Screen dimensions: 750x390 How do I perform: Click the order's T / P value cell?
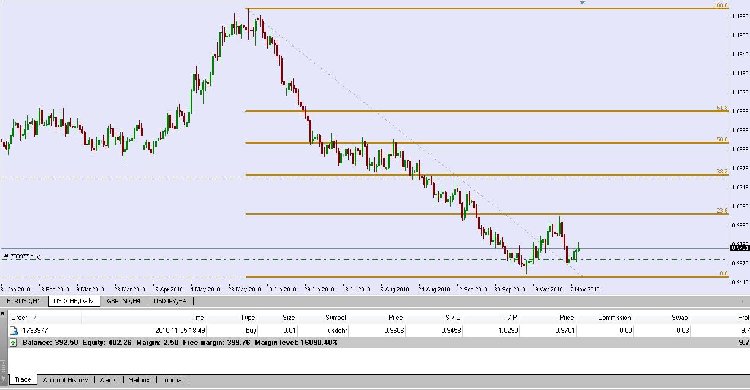[509, 330]
